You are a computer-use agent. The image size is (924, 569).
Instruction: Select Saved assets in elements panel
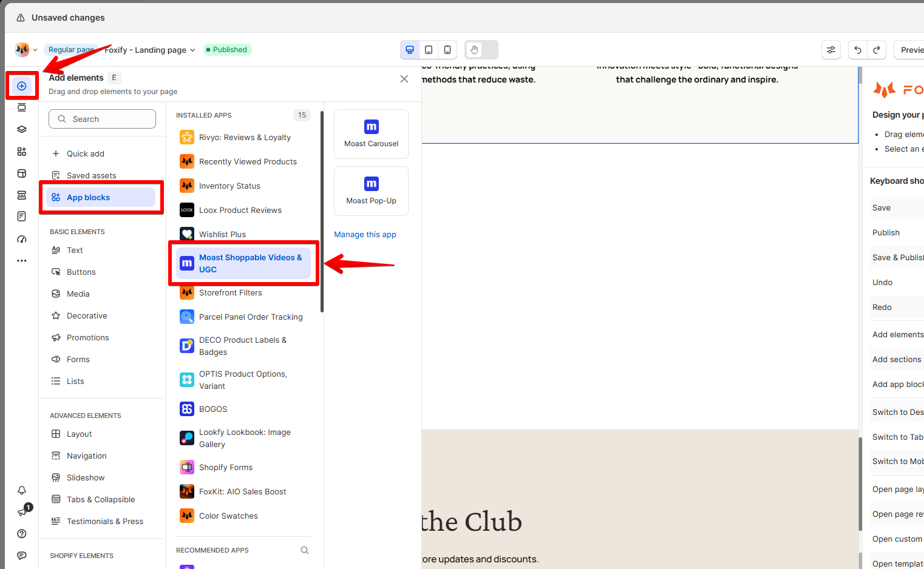91,175
